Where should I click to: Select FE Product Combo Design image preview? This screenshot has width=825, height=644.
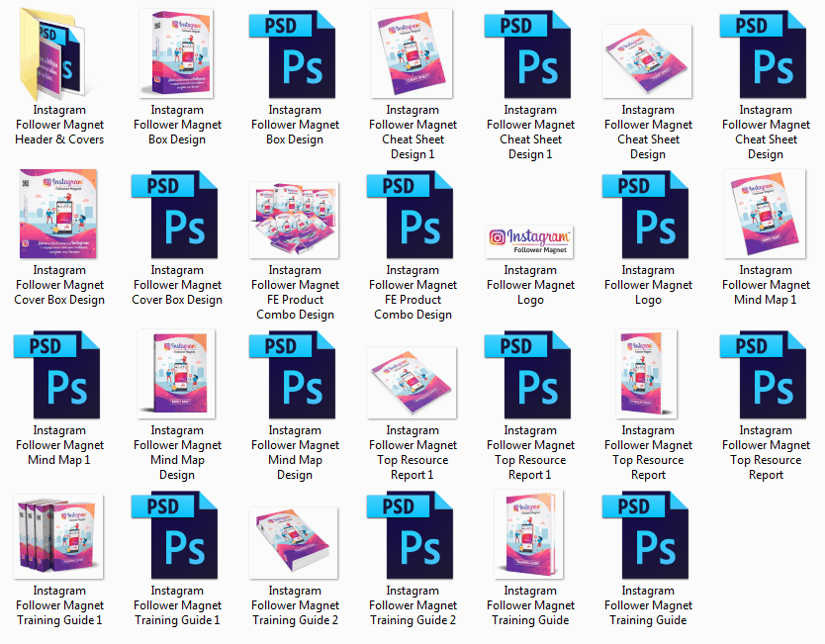[x=294, y=220]
